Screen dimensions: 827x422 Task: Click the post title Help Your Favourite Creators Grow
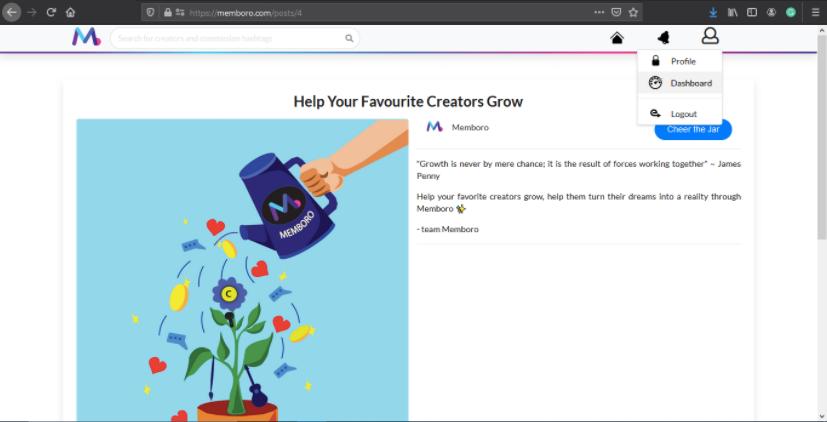408,101
